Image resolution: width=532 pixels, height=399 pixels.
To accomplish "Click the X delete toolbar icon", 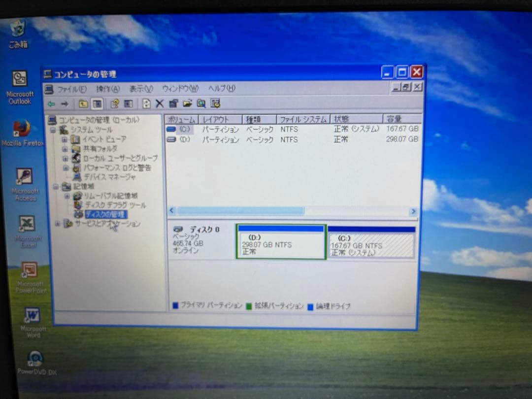I will (x=159, y=103).
